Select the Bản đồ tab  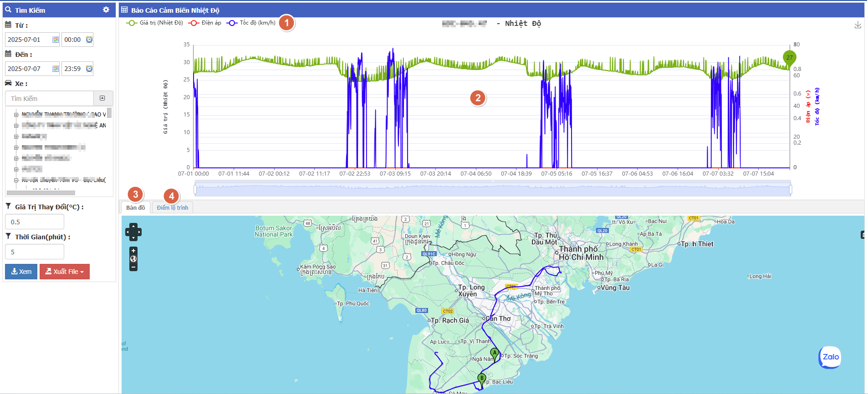135,207
